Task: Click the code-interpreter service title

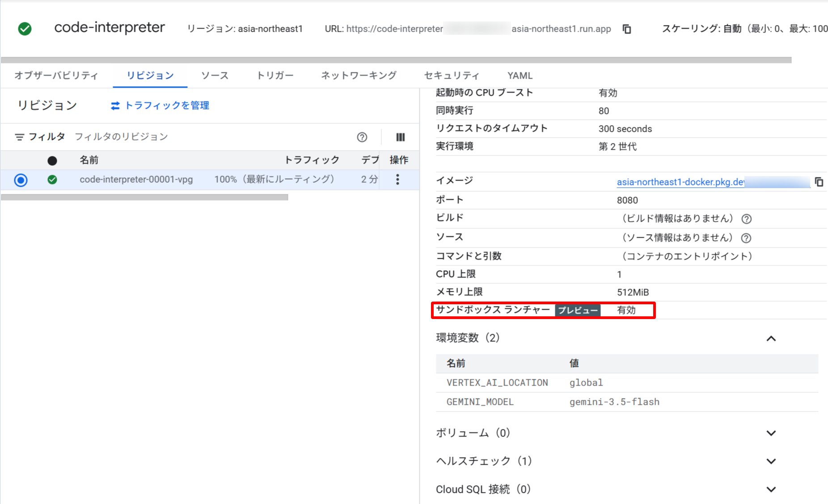Action: [x=110, y=28]
